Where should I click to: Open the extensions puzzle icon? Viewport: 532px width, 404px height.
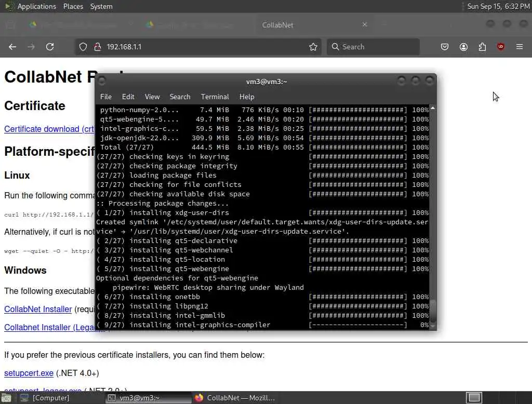coord(482,47)
